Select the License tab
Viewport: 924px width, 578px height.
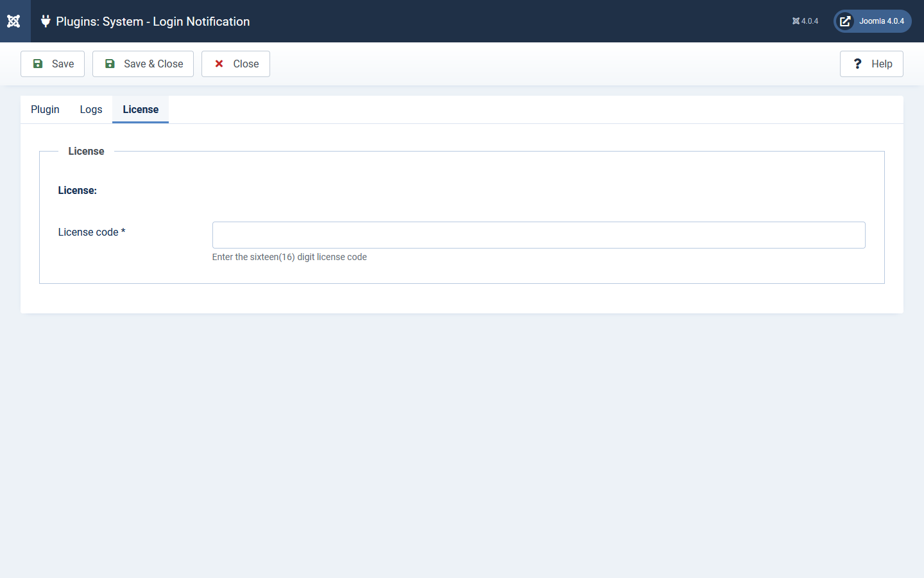(141, 109)
